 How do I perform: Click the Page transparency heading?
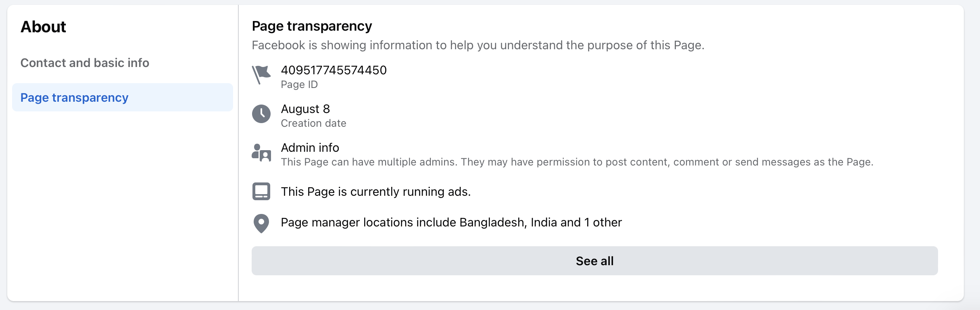[312, 26]
